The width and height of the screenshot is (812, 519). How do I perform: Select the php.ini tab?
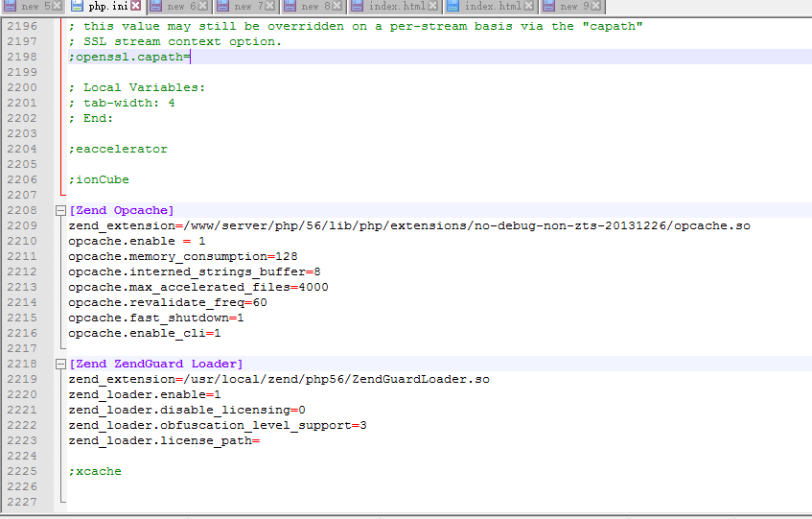(x=105, y=6)
